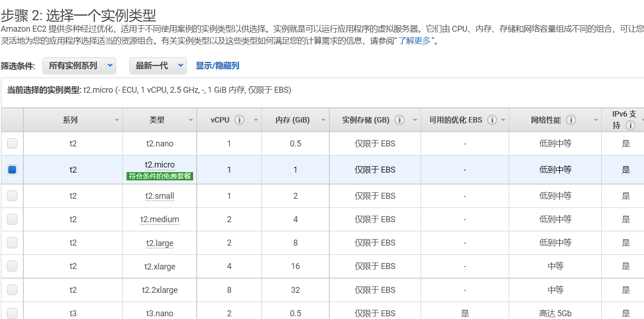Click the 符合条件的免费套餐 green badge
644x319 pixels.
[x=160, y=176]
